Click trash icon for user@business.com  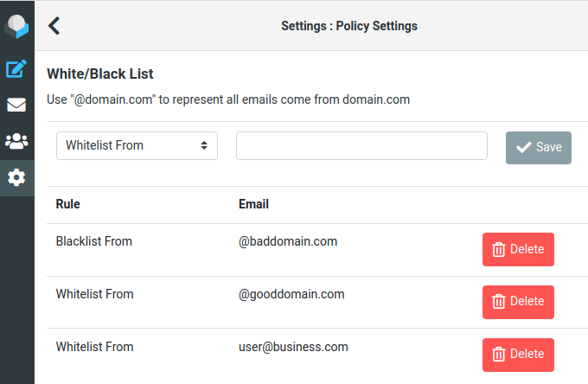pos(498,354)
